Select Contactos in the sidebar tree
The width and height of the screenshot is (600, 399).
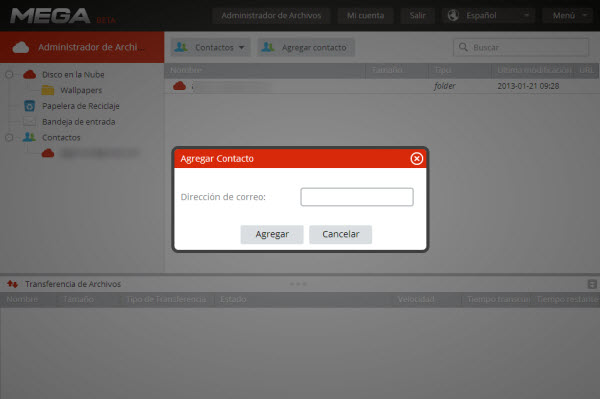tap(61, 137)
